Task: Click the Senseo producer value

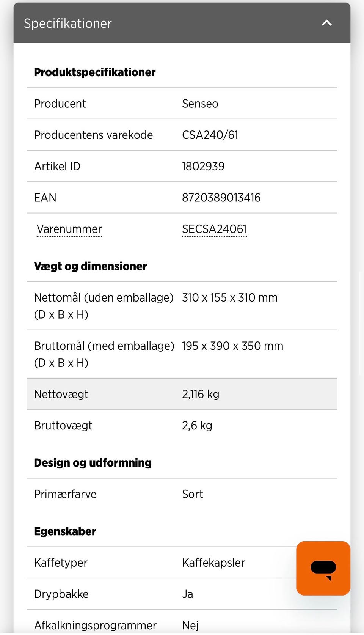Action: [200, 104]
